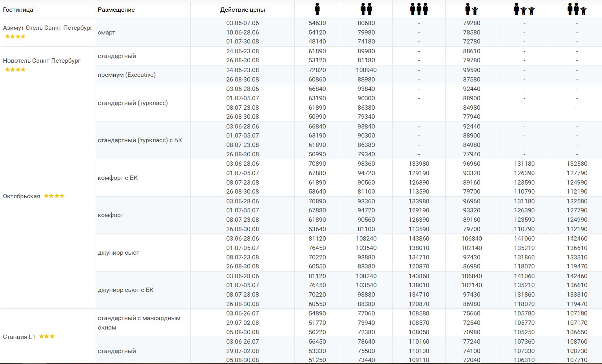Click the price 60860
Image resolution: width=602 pixels, height=364 pixels.
317,80
